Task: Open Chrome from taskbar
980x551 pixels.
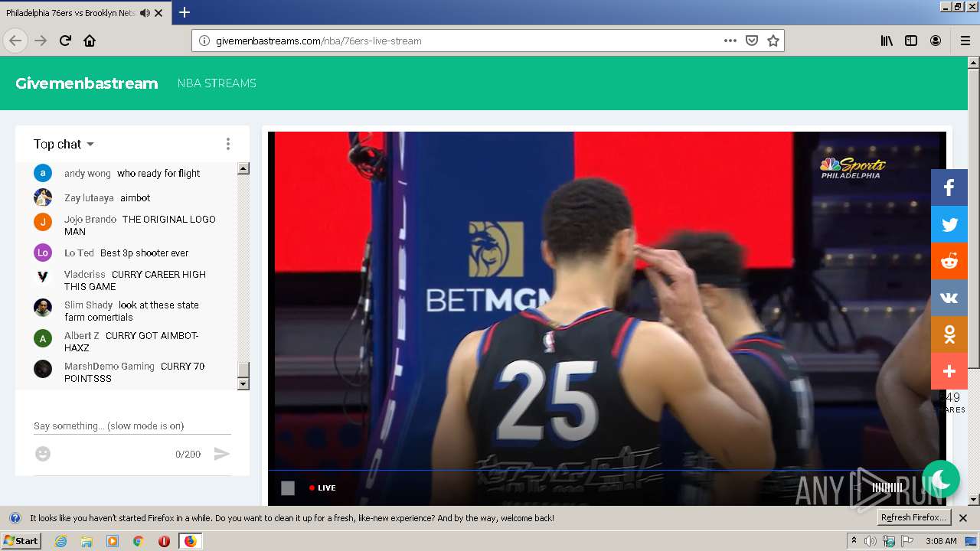Action: (138, 541)
